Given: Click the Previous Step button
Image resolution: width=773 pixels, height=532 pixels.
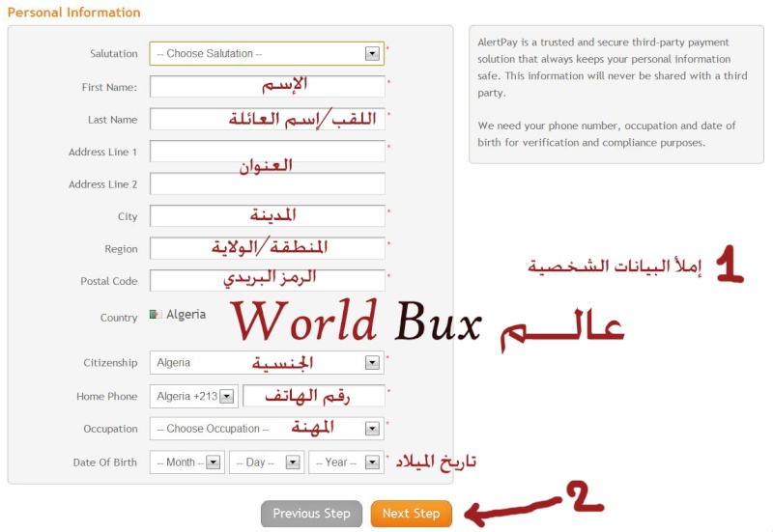Looking at the screenshot, I should pos(311,514).
